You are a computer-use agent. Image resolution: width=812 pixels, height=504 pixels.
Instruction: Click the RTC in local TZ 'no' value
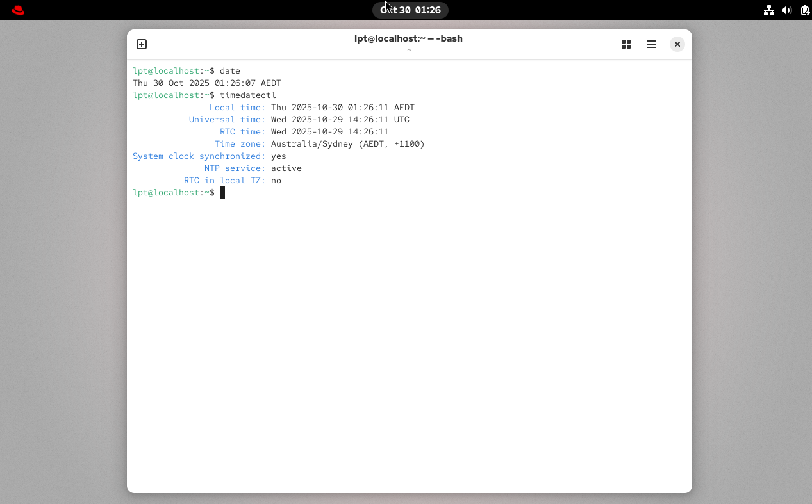point(276,180)
